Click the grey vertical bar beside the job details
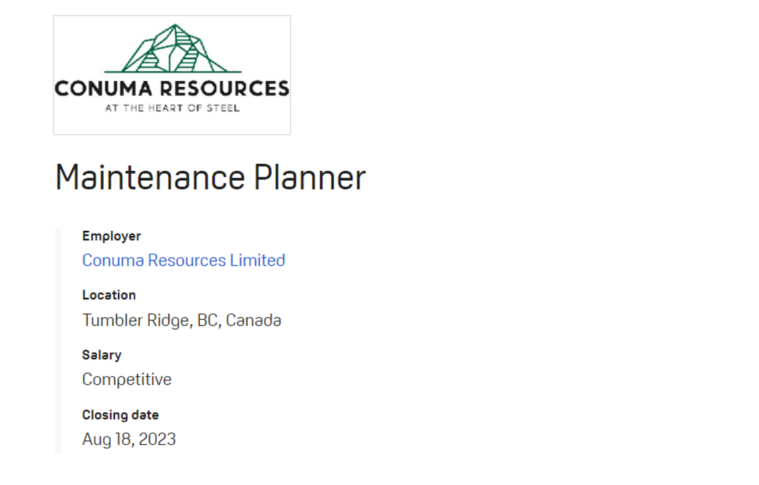This screenshot has width=759, height=485. point(57,340)
